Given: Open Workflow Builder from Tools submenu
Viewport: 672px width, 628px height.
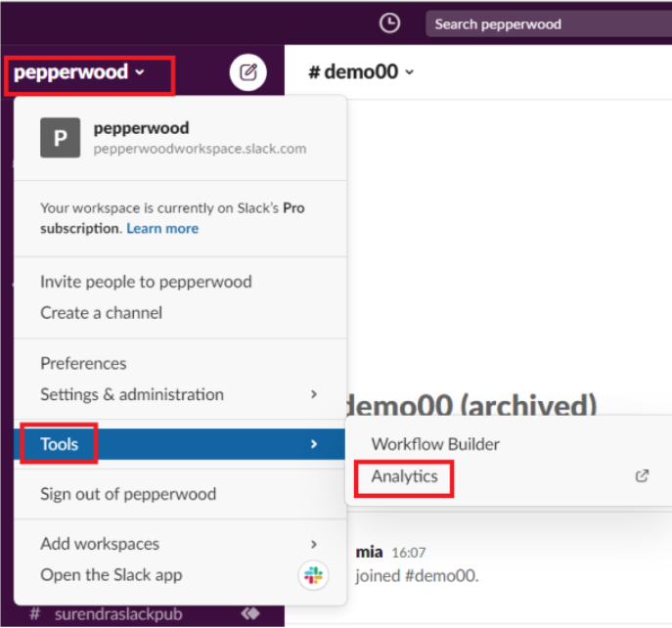Looking at the screenshot, I should tap(435, 444).
